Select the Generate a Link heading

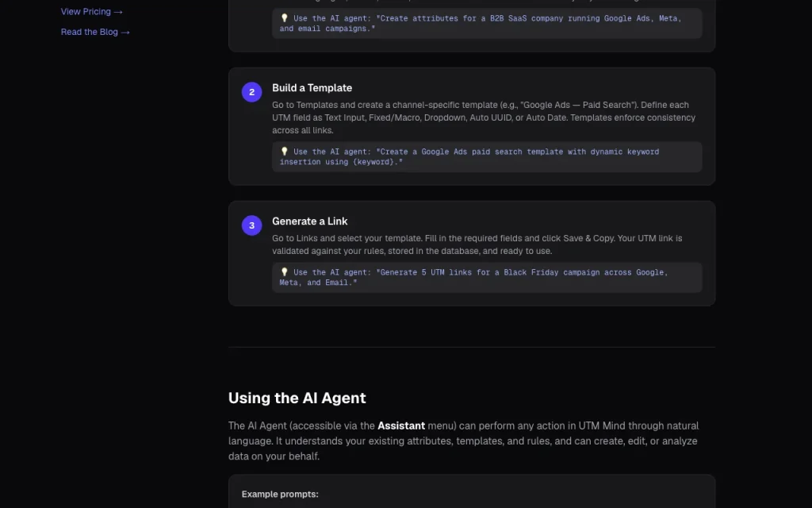(310, 221)
